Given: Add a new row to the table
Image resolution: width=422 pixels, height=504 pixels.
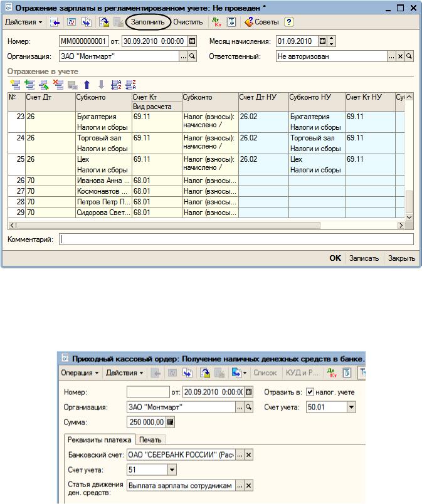Looking at the screenshot, I should pyautogui.click(x=15, y=85).
